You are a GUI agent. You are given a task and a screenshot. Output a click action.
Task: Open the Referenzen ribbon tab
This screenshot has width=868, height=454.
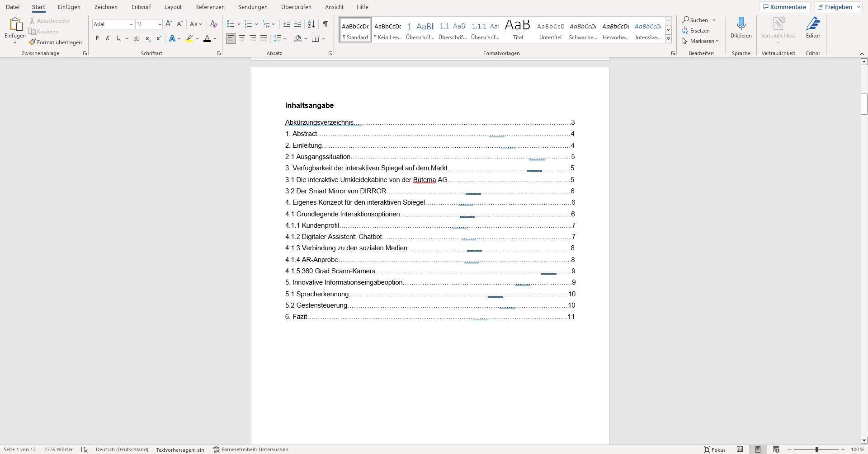(210, 7)
